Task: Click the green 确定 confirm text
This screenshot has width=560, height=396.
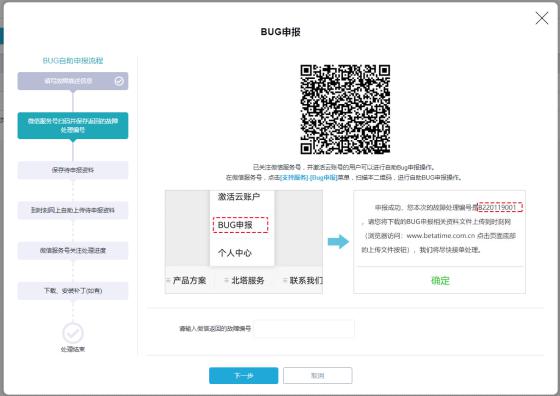Action: point(440,281)
